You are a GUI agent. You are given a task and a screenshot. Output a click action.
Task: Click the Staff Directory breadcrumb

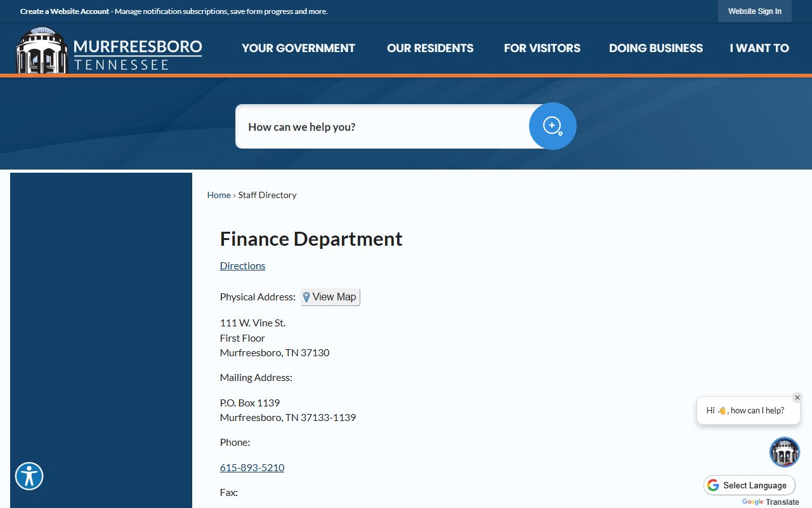[267, 195]
